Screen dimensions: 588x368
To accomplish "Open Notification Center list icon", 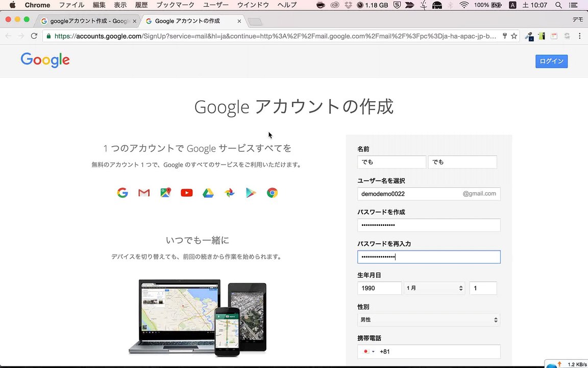I will (x=573, y=5).
